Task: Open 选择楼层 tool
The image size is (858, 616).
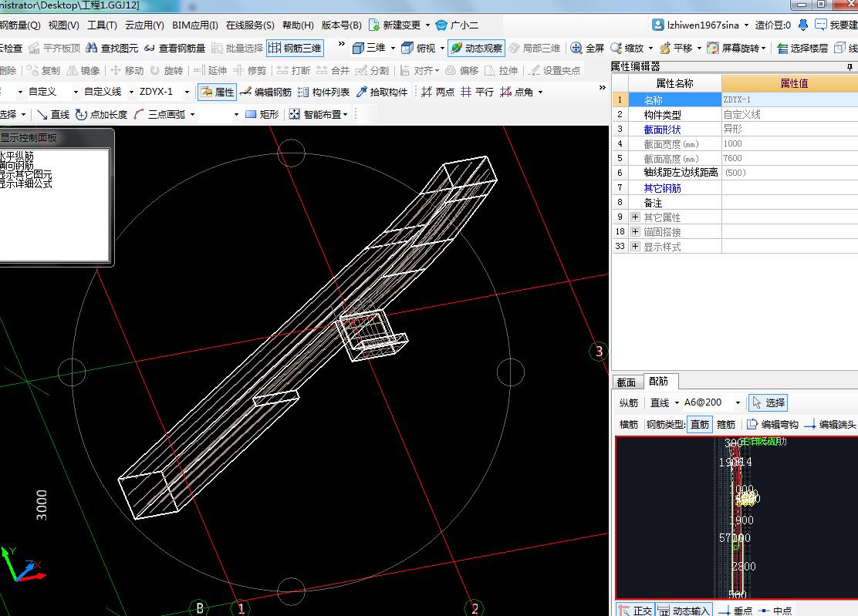Action: click(x=802, y=48)
